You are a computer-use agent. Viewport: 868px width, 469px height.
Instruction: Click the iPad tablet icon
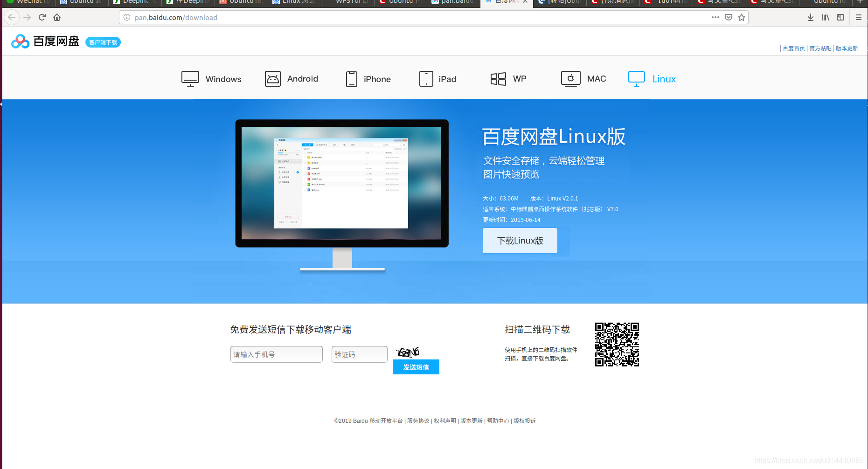(426, 79)
